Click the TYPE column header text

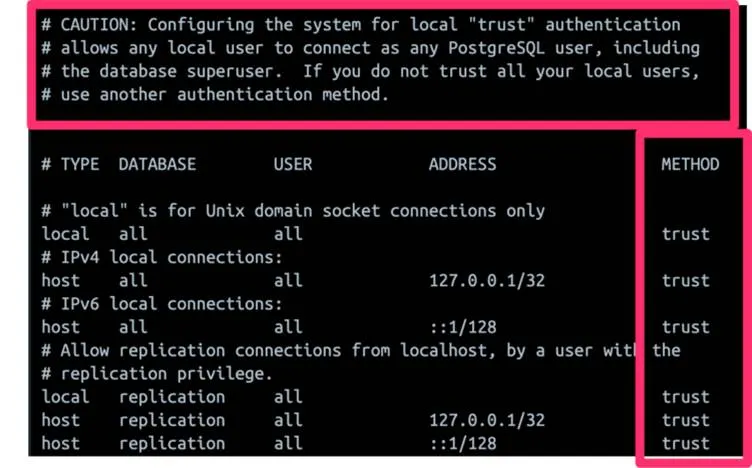coord(79,164)
